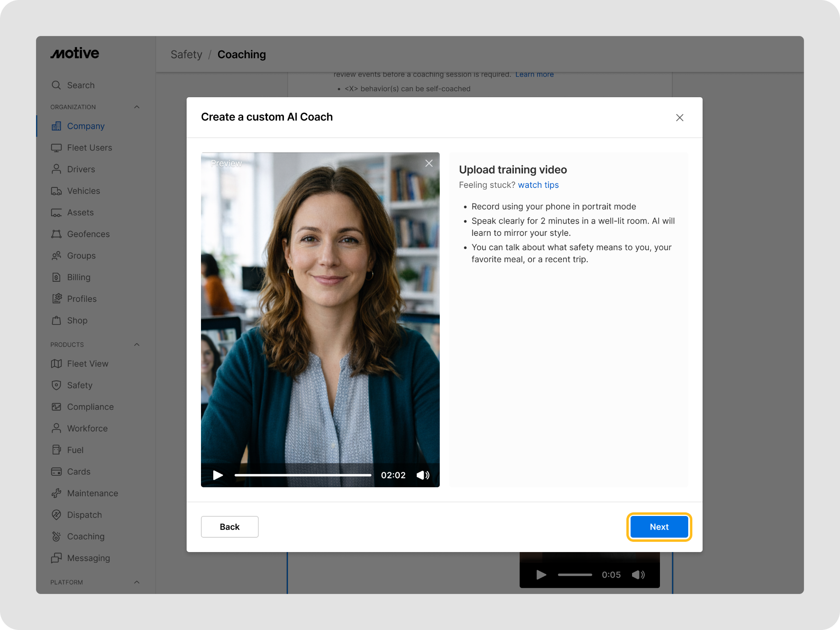This screenshot has height=630, width=840.
Task: Click the Groups people icon
Action: [x=56, y=256]
